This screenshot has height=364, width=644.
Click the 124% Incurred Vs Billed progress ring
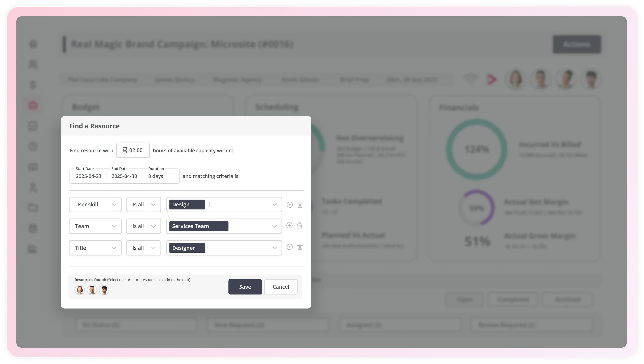pos(476,149)
